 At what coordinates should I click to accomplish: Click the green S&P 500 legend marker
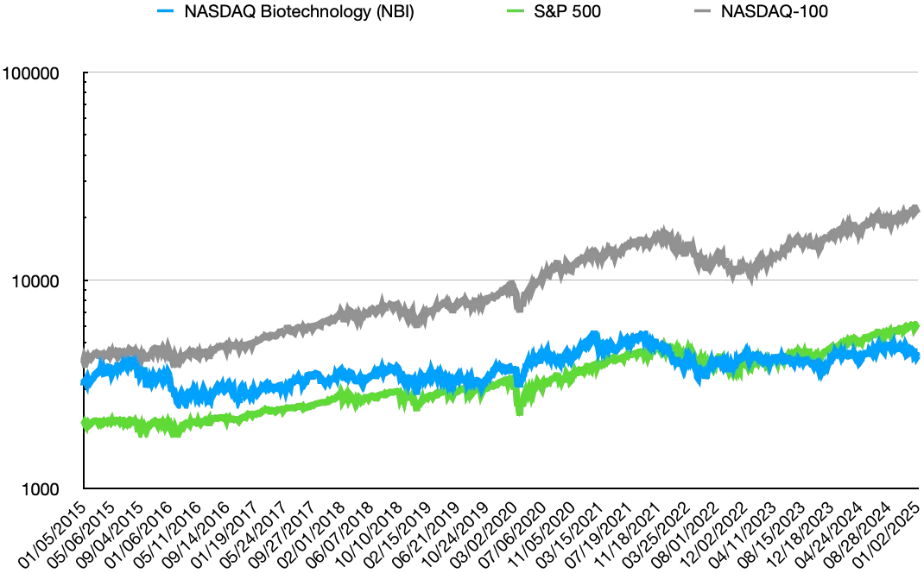(x=515, y=11)
